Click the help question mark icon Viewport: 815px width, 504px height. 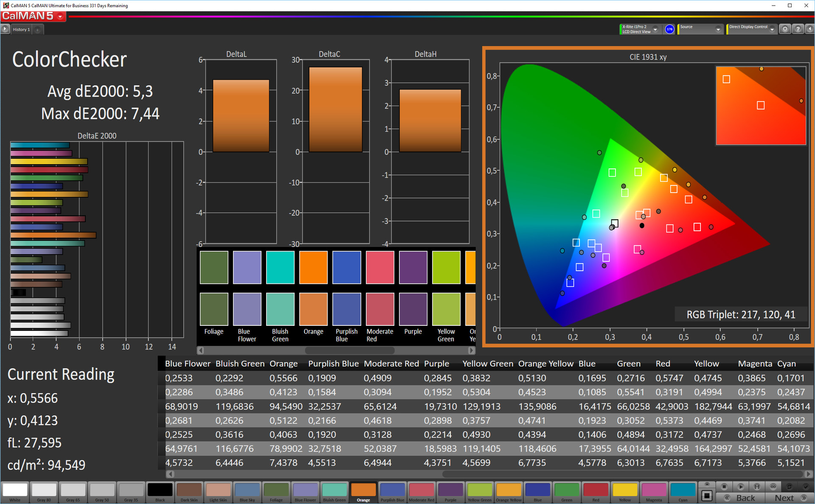click(798, 29)
